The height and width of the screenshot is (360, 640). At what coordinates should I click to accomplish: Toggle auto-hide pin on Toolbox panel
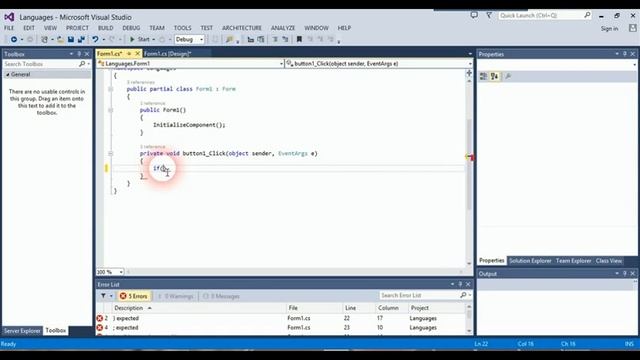(79, 54)
